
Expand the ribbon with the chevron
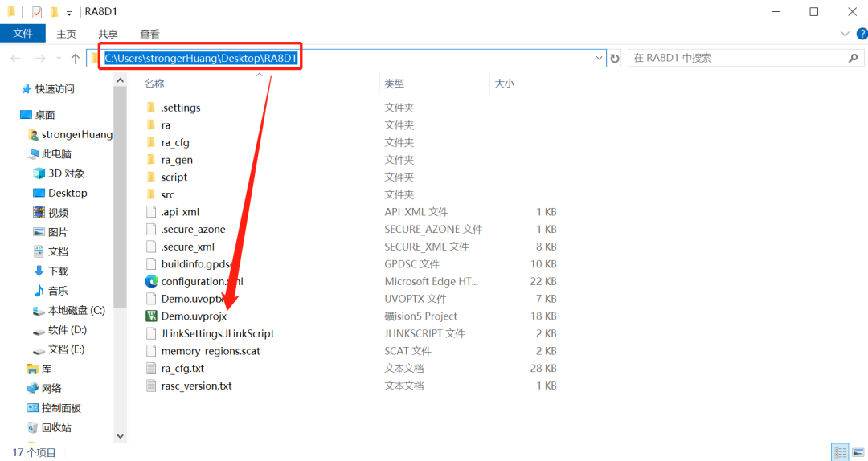pyautogui.click(x=844, y=34)
